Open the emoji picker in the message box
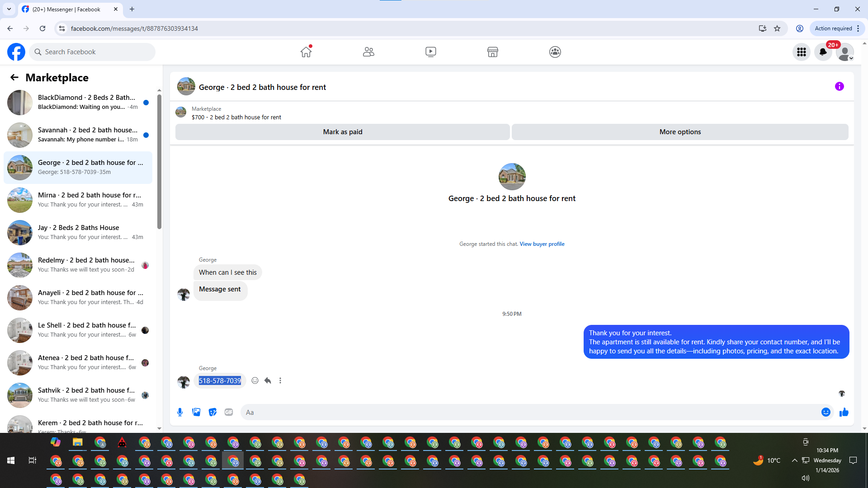Image resolution: width=868 pixels, height=488 pixels. 826,412
